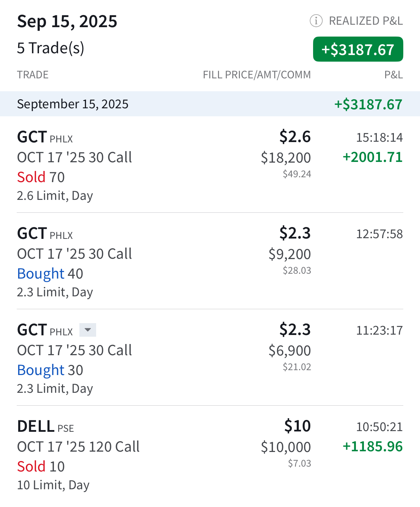Select the September 15, 2025 date header row
Viewport: 420px width, 507px height.
pyautogui.click(x=210, y=104)
